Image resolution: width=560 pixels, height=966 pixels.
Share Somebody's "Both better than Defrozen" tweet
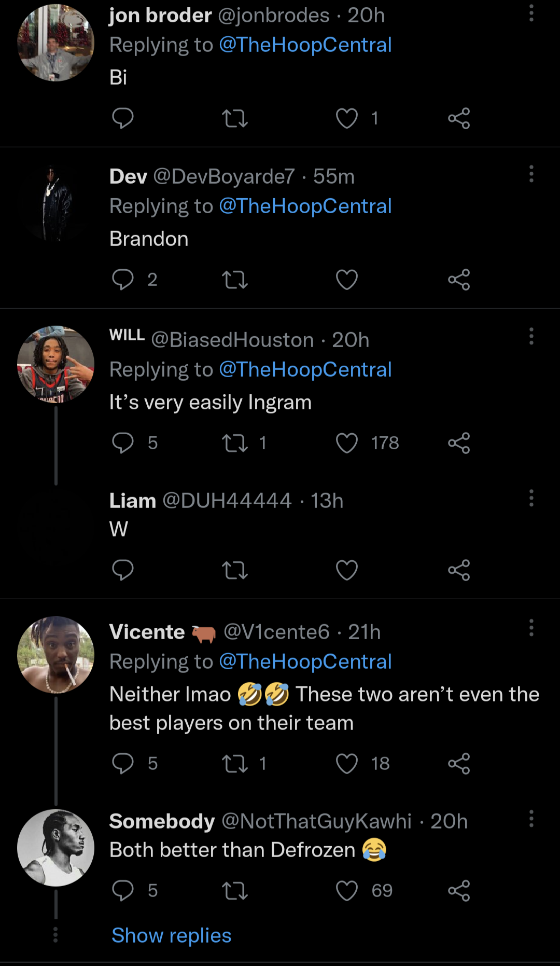[459, 891]
